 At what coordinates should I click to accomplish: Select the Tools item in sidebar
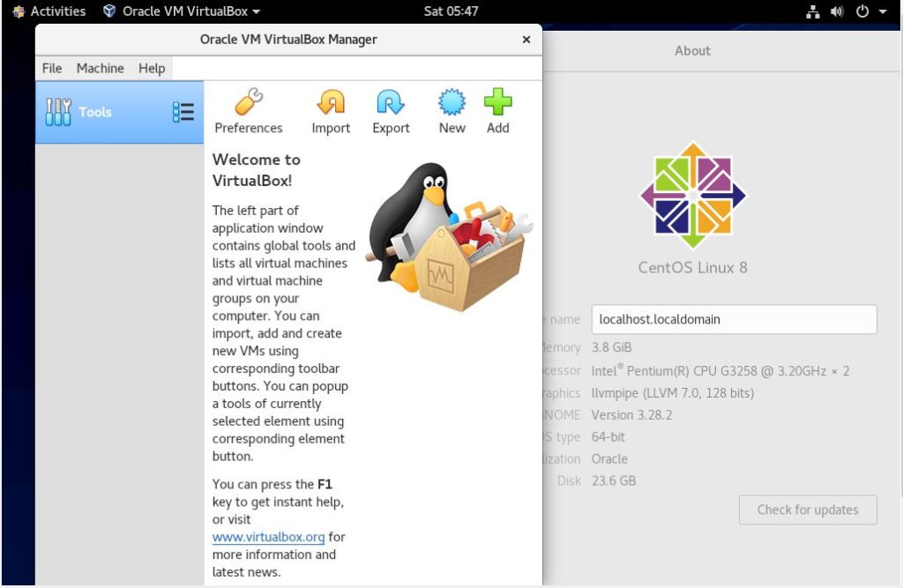(120, 112)
